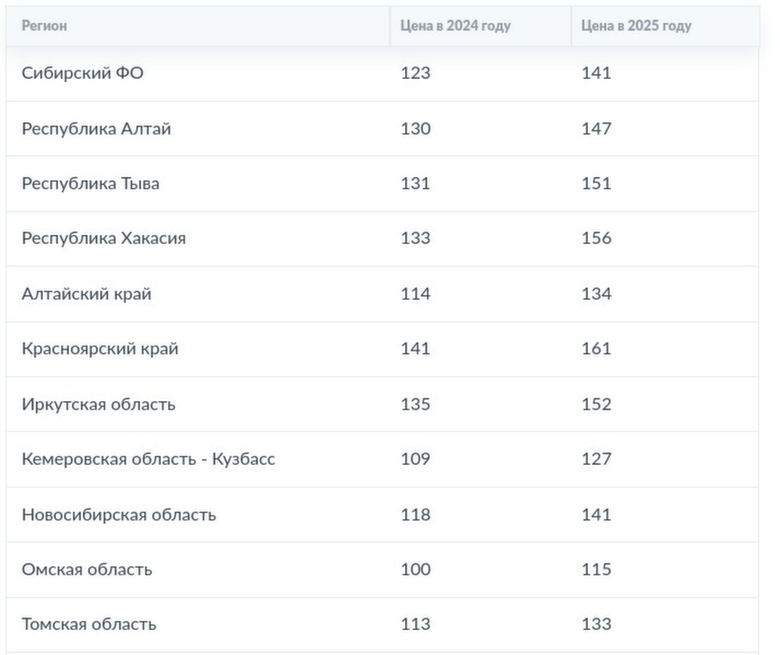The height and width of the screenshot is (655, 780).
Task: Click the Регион column header
Action: pos(45,26)
